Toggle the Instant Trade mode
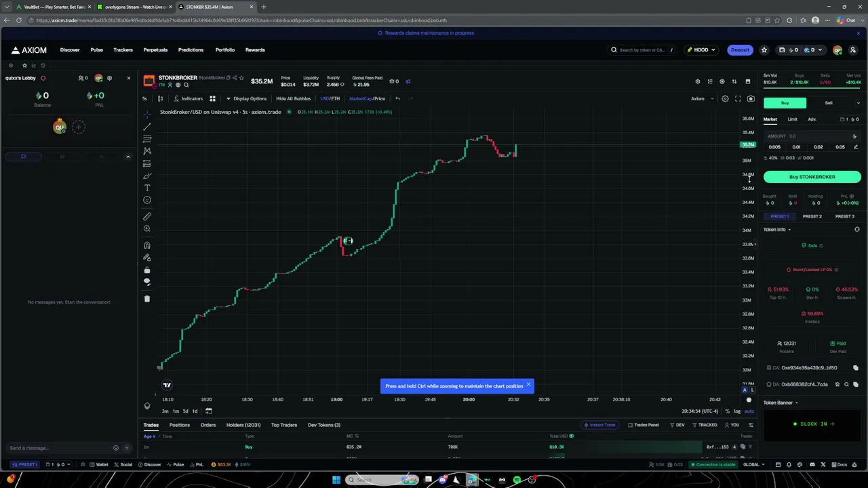Viewport: 868px width, 488px height. click(x=599, y=425)
